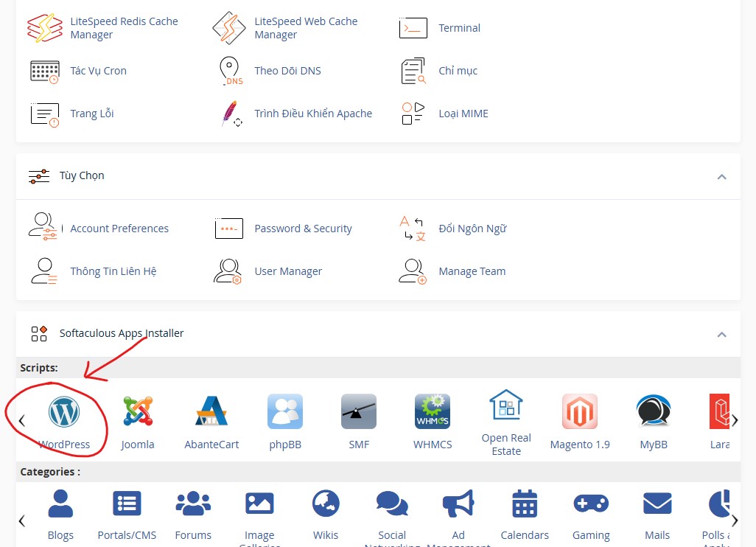Select the AbanteCart script icon

tap(211, 412)
